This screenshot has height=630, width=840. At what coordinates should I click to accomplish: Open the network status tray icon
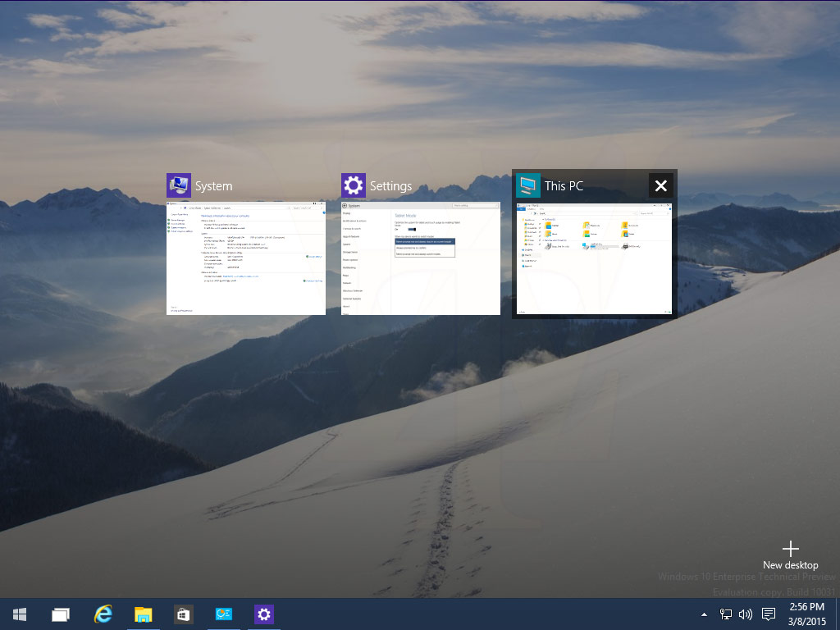[x=725, y=614]
